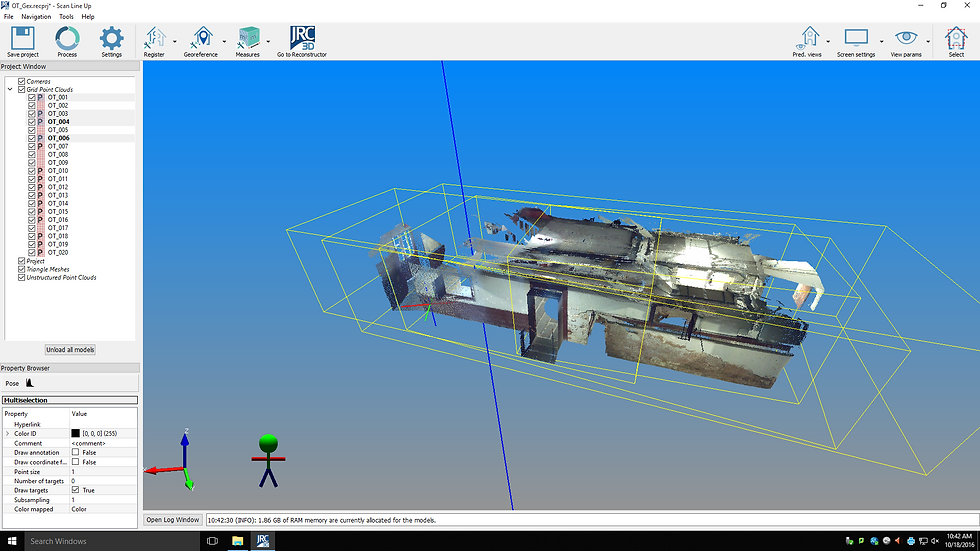
Task: Click the green stick figure icon
Action: tap(268, 461)
